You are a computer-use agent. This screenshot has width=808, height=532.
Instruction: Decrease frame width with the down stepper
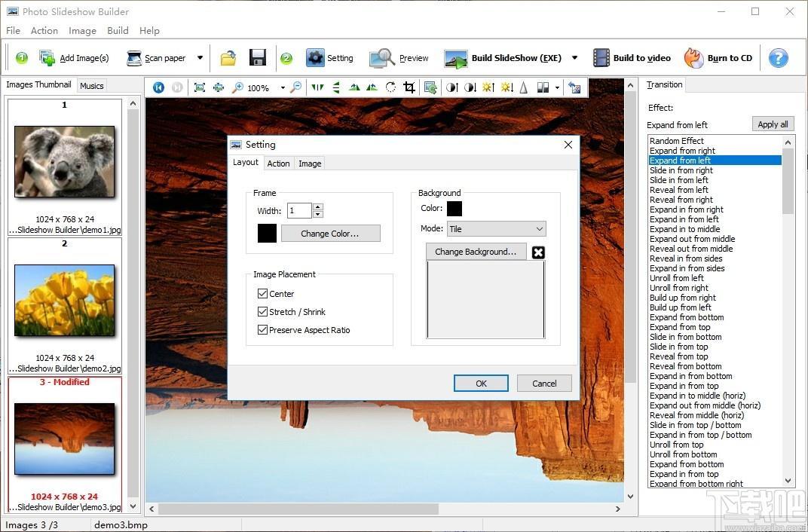(x=318, y=214)
